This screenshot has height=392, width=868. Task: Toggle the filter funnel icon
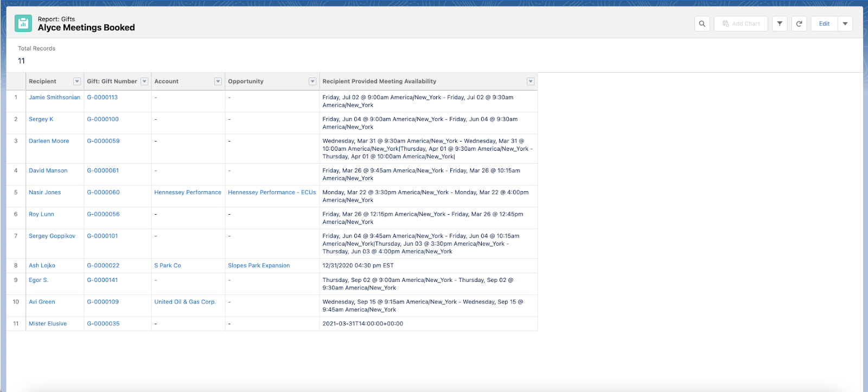point(780,24)
